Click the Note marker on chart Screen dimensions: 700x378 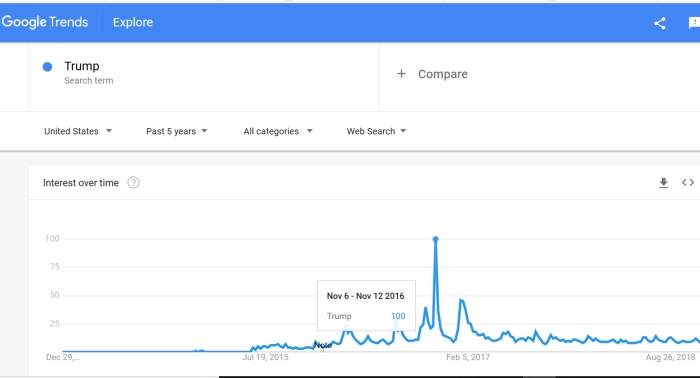point(323,345)
